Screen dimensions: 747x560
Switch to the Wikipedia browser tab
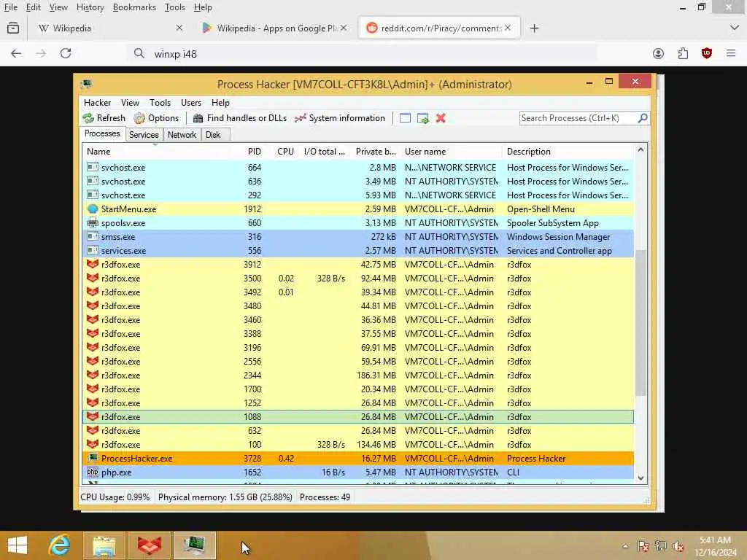111,28
